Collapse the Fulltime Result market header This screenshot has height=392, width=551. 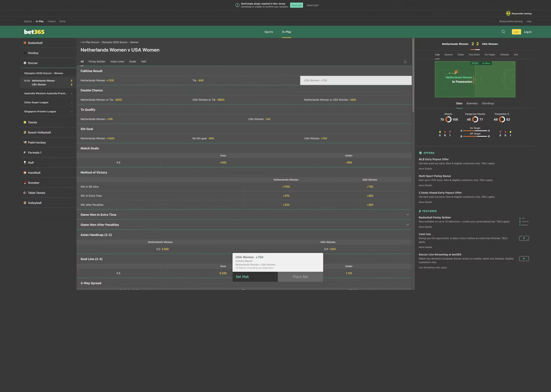tap(244, 71)
